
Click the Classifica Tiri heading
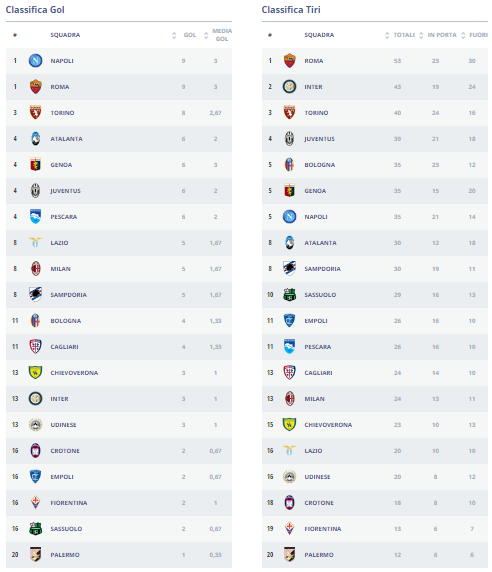tap(291, 10)
